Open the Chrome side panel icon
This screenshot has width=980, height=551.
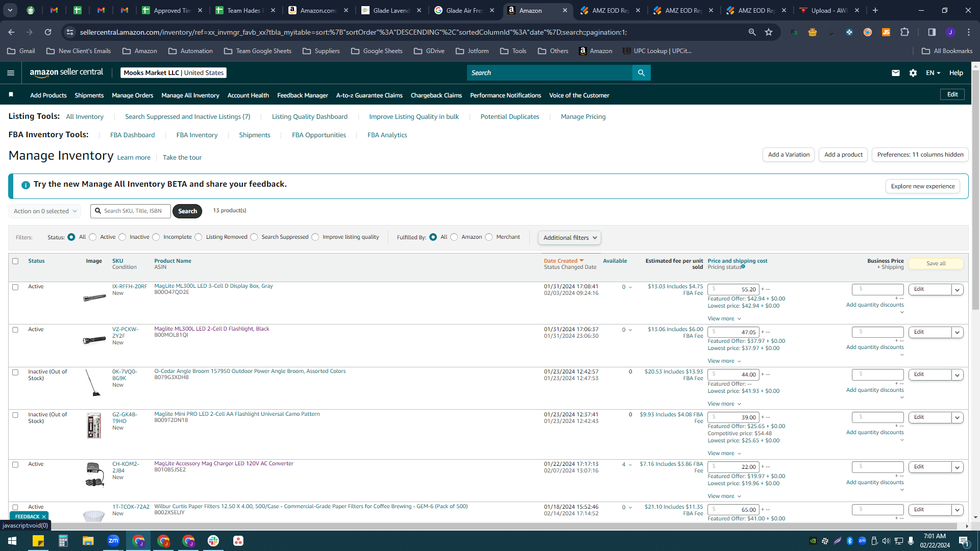click(x=932, y=32)
